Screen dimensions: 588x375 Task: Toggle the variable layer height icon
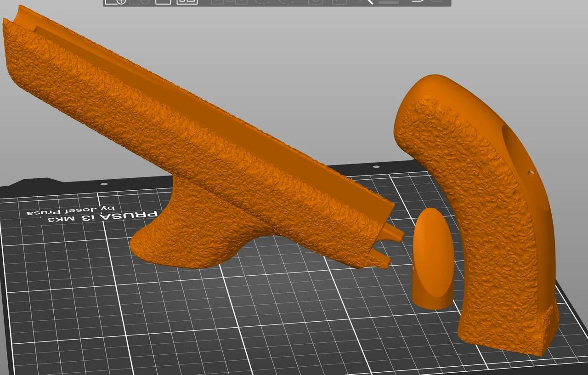click(389, 1)
